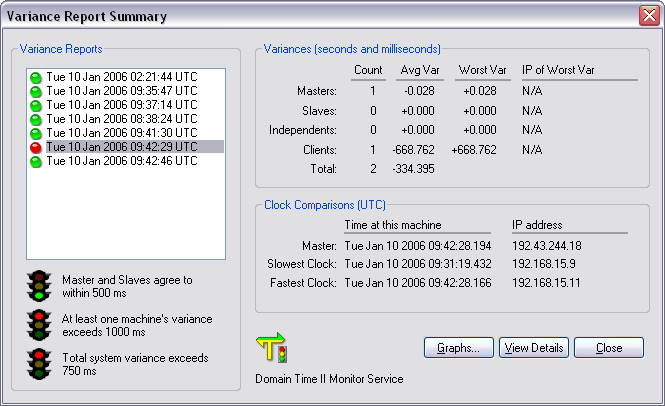Click Master IP address 192.43.244.18

pyautogui.click(x=547, y=246)
